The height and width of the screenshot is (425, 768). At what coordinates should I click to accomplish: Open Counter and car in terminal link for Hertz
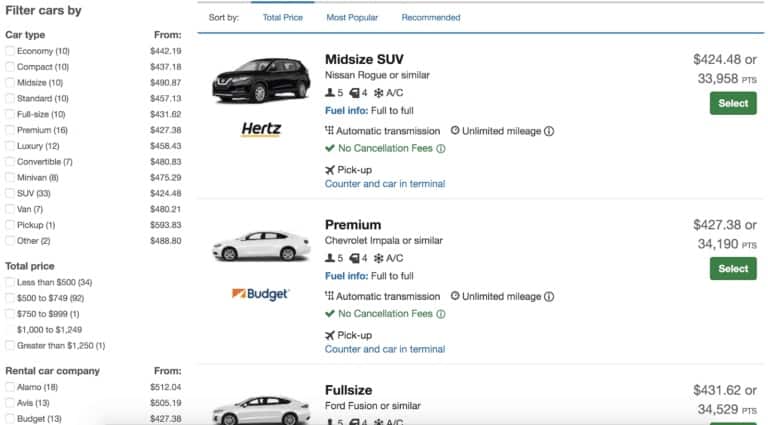[385, 184]
